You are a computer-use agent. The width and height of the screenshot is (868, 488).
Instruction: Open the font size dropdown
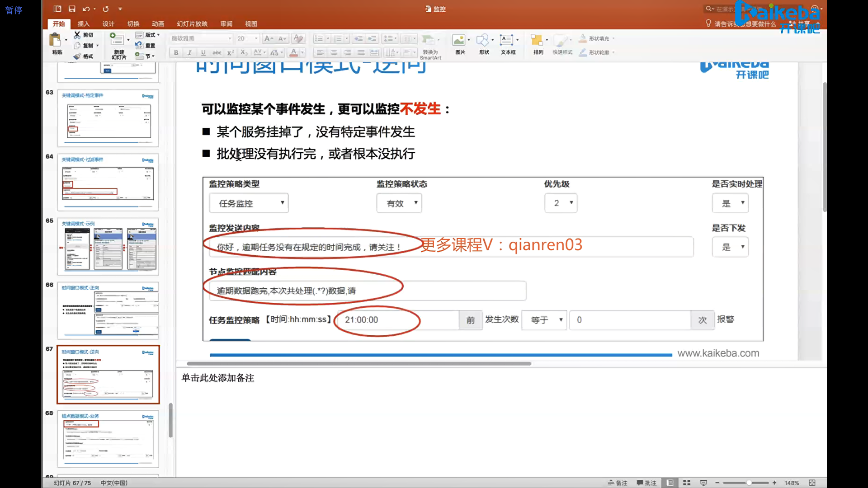click(256, 38)
